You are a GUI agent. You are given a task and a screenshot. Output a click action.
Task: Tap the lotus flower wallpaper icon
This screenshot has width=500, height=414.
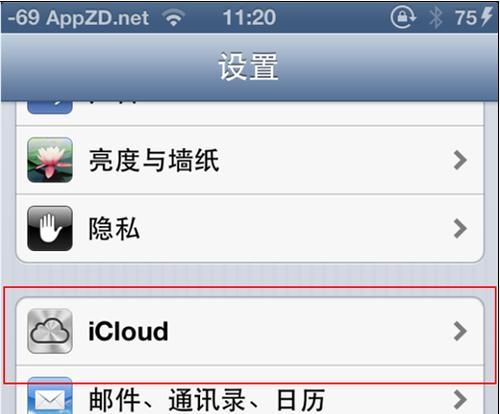click(x=50, y=160)
